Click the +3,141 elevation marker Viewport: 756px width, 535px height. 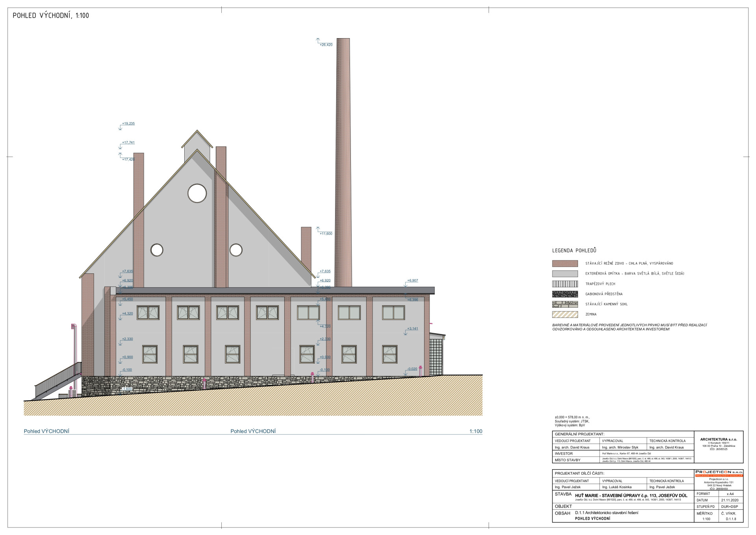[x=412, y=329]
